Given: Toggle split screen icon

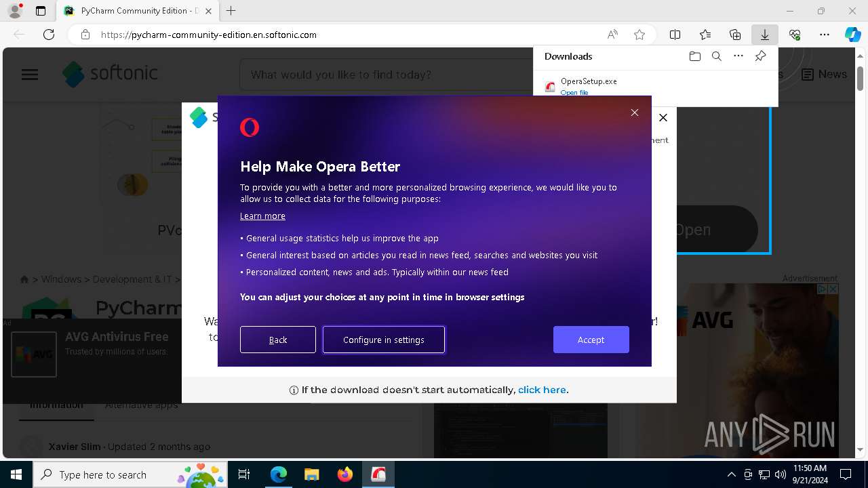Looking at the screenshot, I should pos(675,35).
